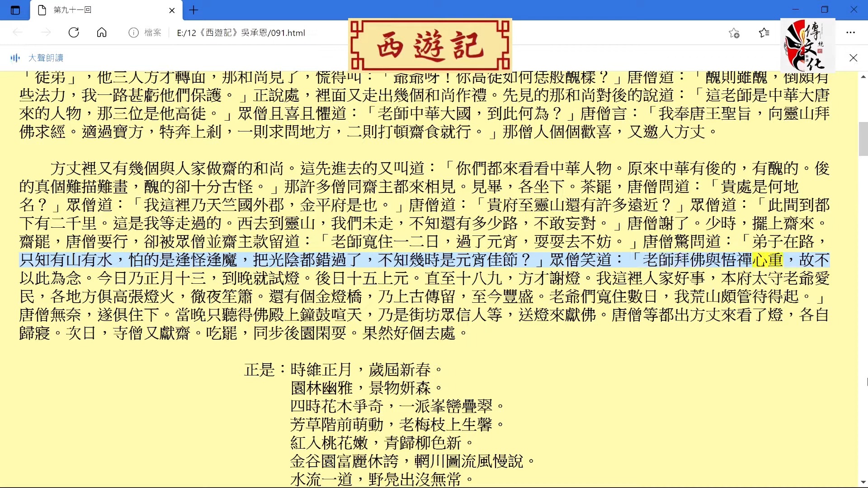Minimize the browser window
The image size is (868, 488).
coord(796,9)
